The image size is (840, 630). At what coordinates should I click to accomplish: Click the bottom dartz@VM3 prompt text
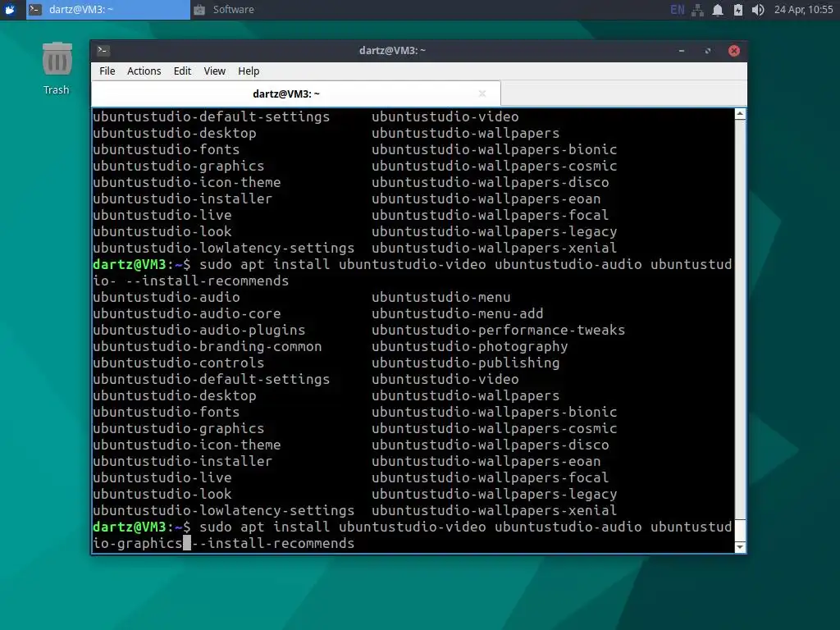141,527
